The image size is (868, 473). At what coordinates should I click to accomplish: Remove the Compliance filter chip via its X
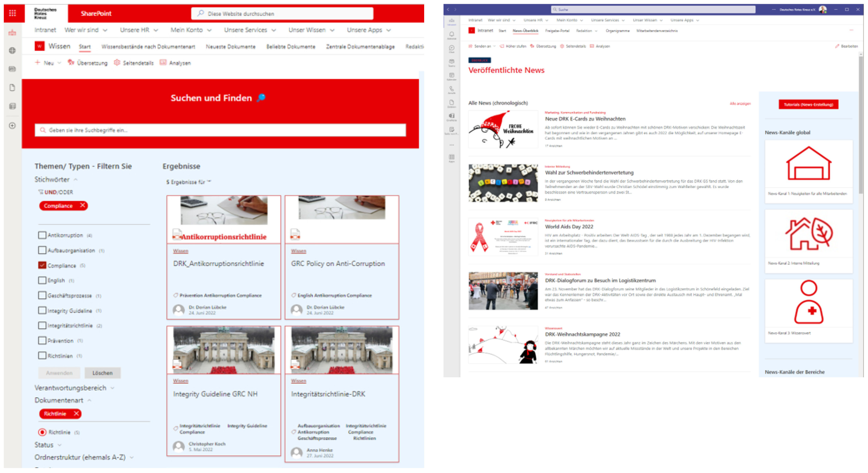pyautogui.click(x=83, y=205)
